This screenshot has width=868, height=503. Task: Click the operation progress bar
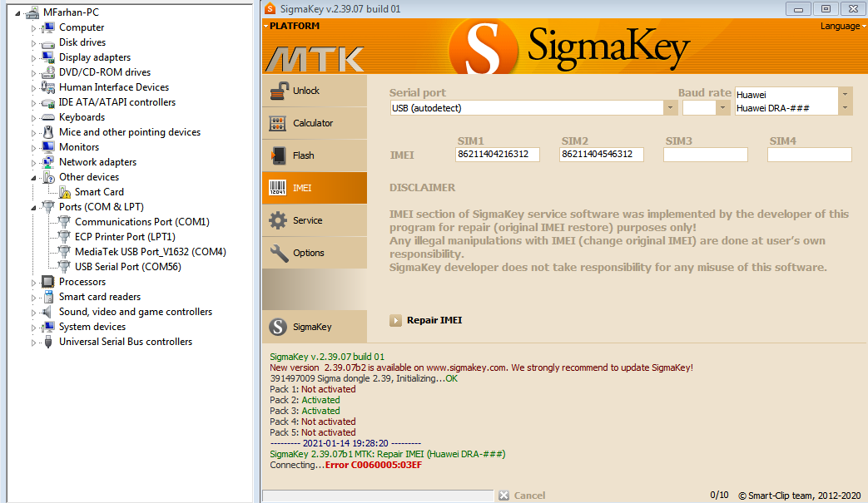coord(378,496)
